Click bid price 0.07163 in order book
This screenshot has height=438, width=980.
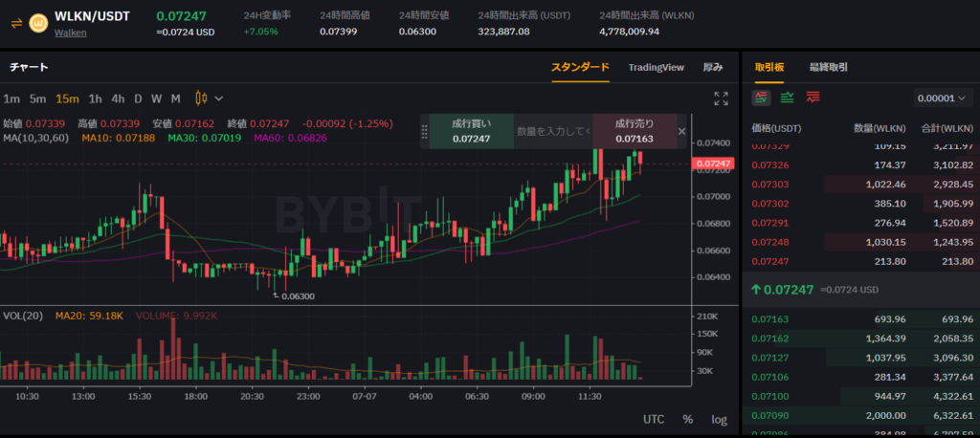[x=769, y=319]
